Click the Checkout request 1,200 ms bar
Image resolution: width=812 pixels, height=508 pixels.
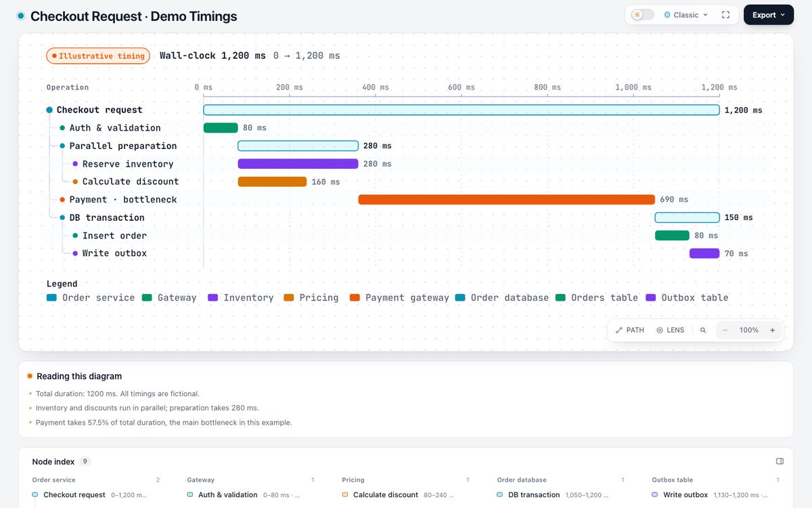461,110
